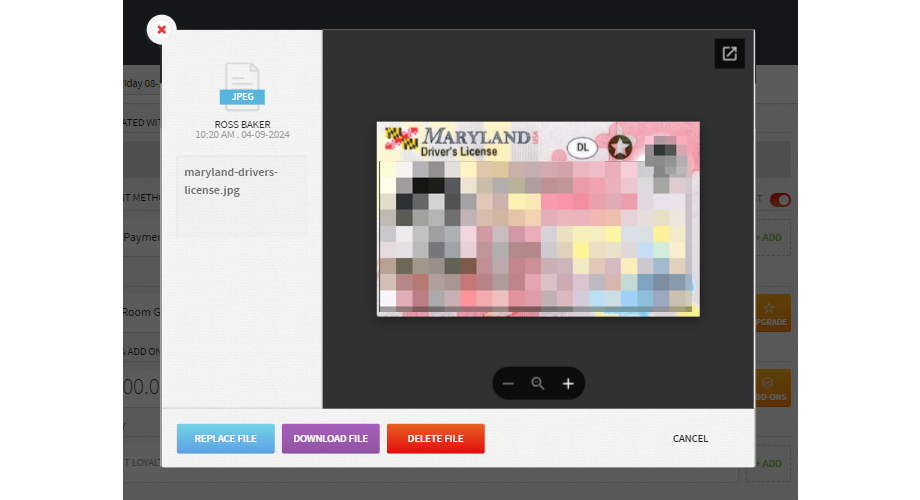This screenshot has width=920, height=500.
Task: Zoom out with the minus icon
Action: (508, 384)
